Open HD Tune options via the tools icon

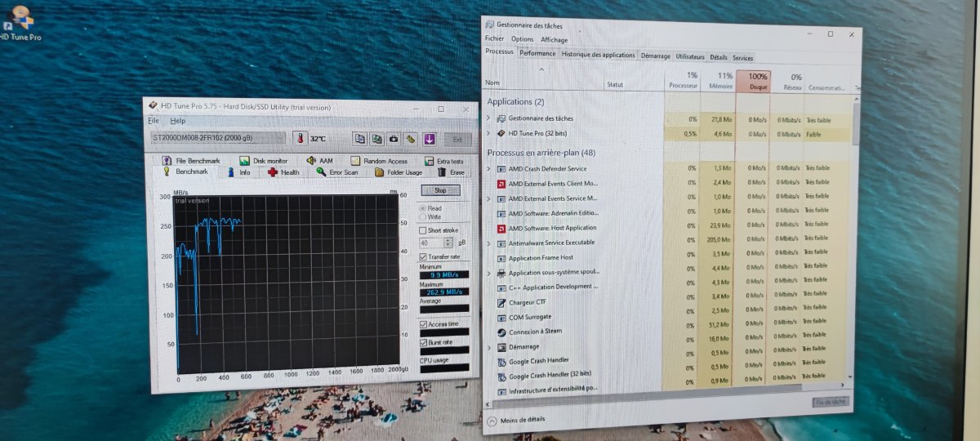(410, 139)
